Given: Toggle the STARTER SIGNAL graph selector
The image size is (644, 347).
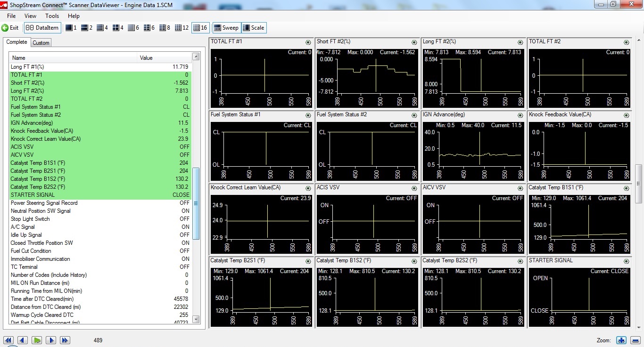Looking at the screenshot, I should point(627,261).
